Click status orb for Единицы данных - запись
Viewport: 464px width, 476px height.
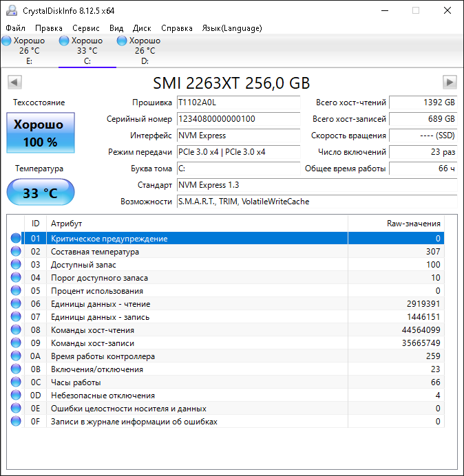coord(16,316)
